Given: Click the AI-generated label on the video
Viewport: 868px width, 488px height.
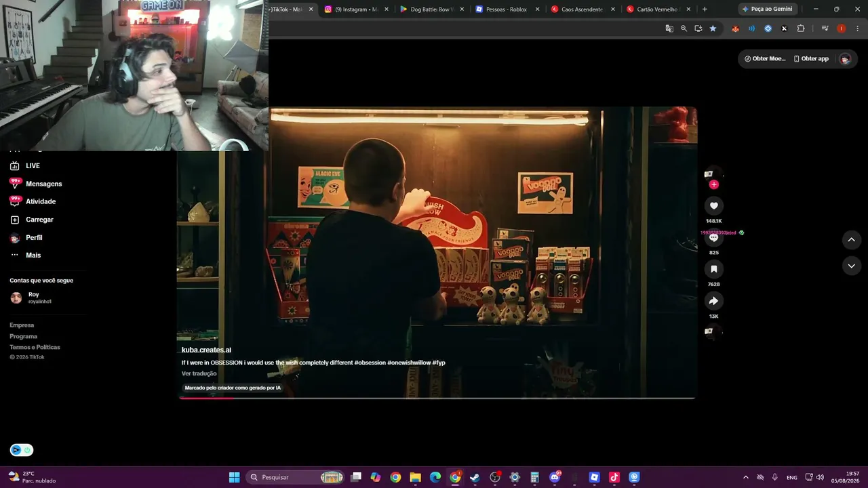Looking at the screenshot, I should (233, 388).
